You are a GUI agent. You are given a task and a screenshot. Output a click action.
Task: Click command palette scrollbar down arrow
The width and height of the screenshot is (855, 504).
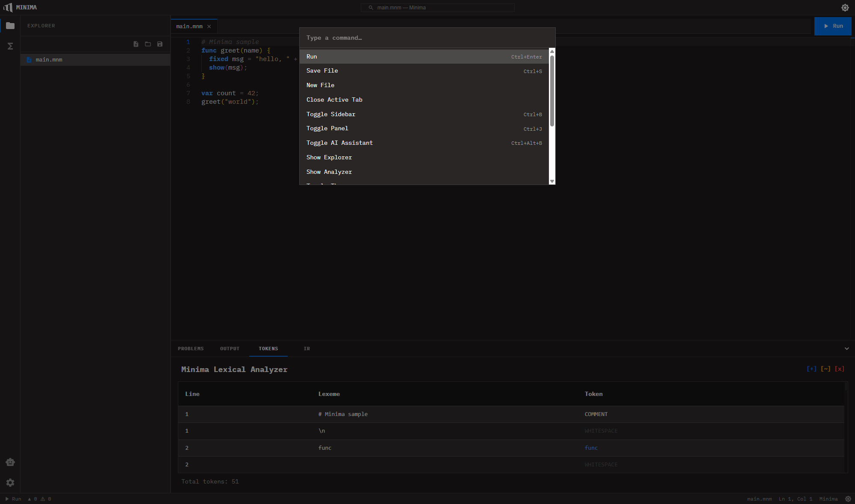pos(552,182)
